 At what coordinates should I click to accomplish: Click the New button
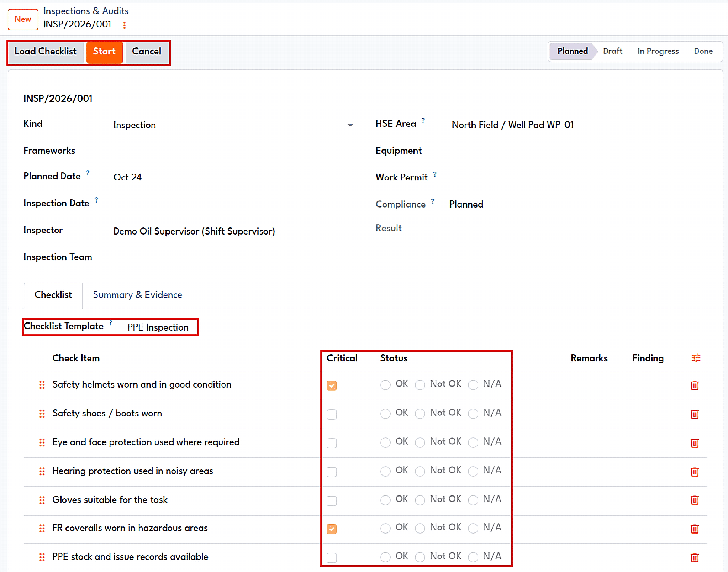click(23, 19)
